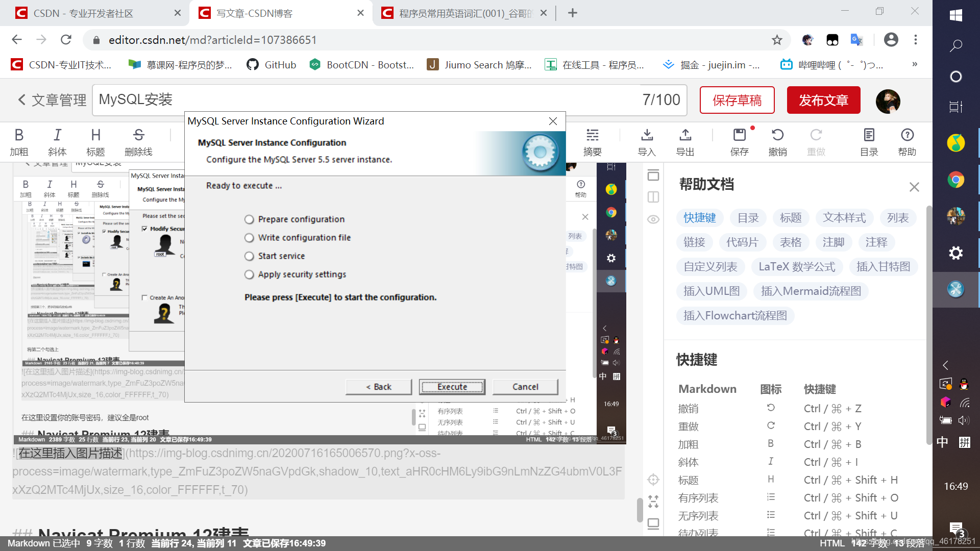This screenshot has height=551, width=980.
Task: Open Windows search on taskbar
Action: click(x=956, y=46)
